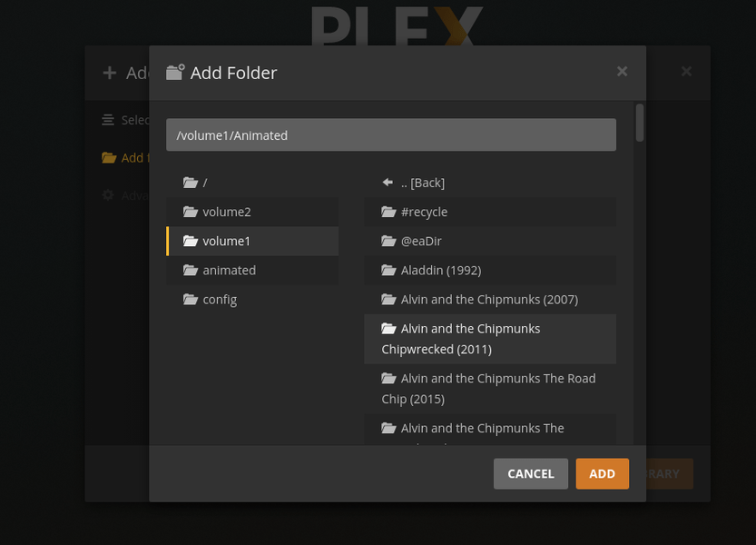This screenshot has height=545, width=756.
Task: Click the Back arrow icon
Action: 388,183
